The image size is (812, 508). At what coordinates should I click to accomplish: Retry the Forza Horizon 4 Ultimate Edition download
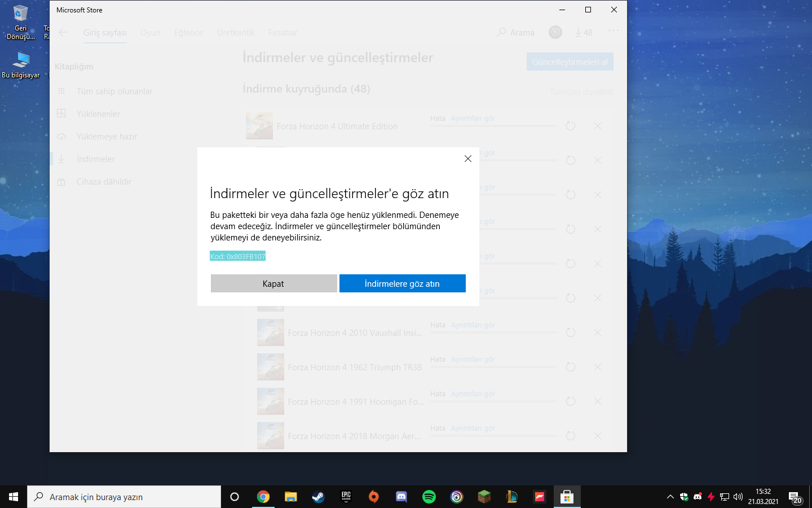pos(570,126)
